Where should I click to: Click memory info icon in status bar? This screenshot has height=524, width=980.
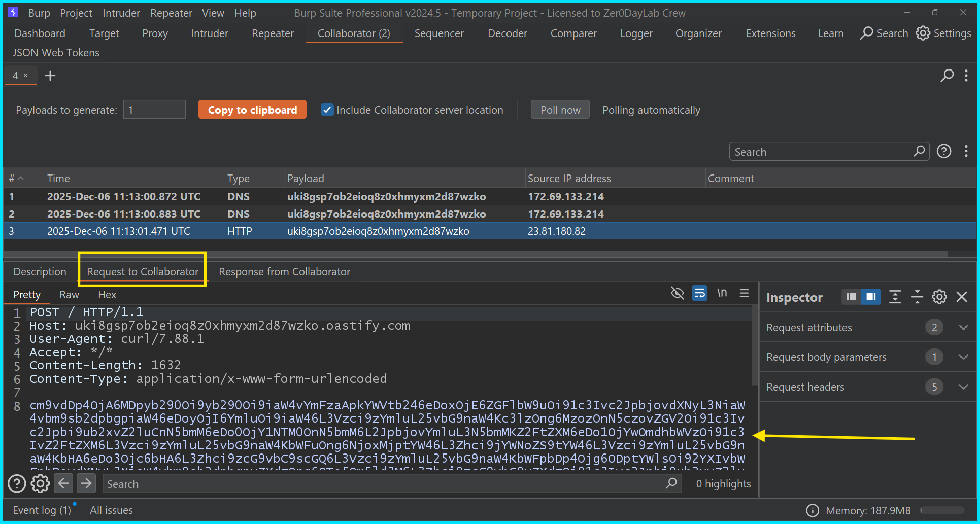pos(813,510)
